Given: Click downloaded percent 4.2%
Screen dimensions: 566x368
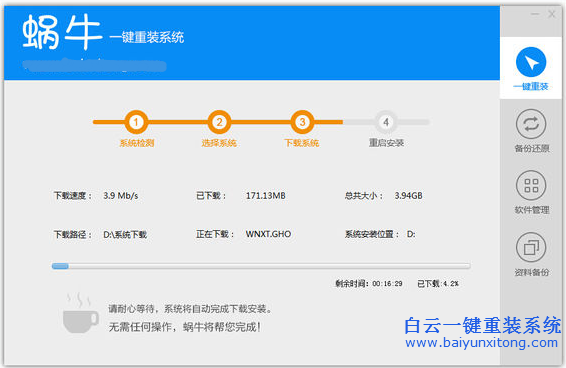Looking at the screenshot, I should pyautogui.click(x=450, y=284).
